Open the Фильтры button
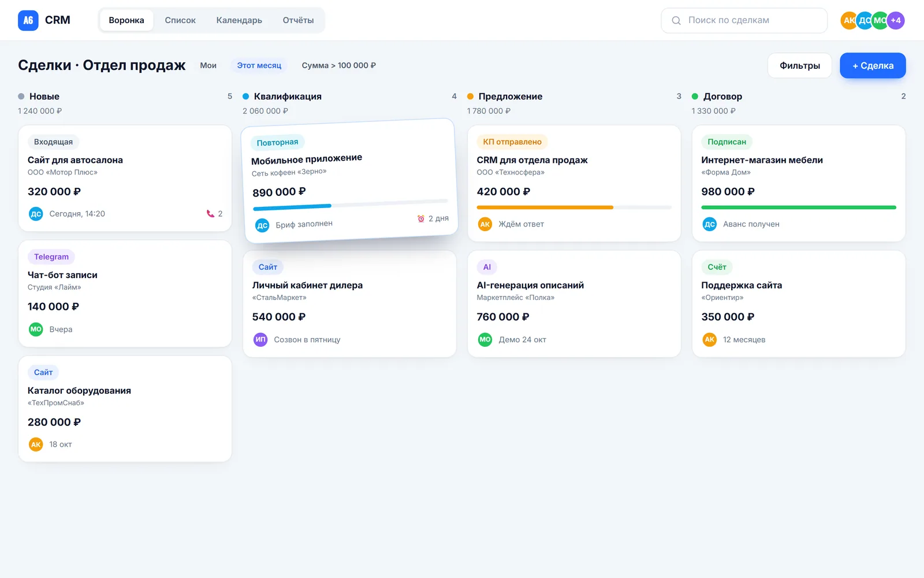924x578 pixels. [x=800, y=65]
